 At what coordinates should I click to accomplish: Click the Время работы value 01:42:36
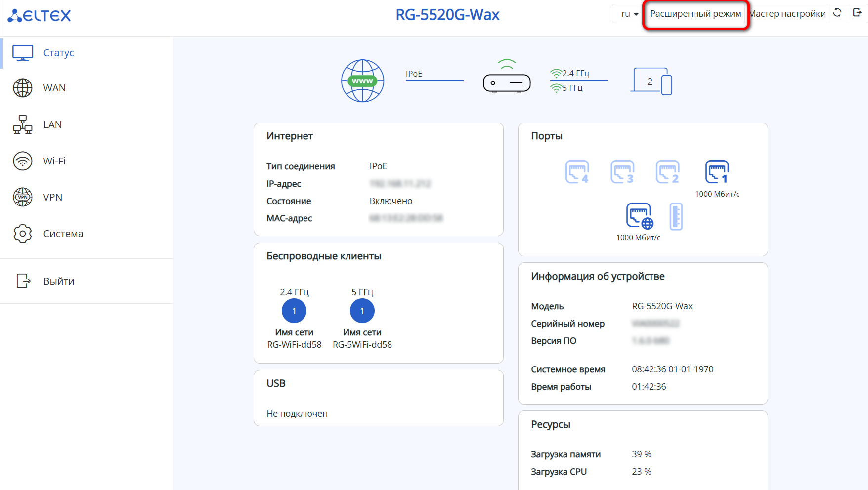coord(649,387)
